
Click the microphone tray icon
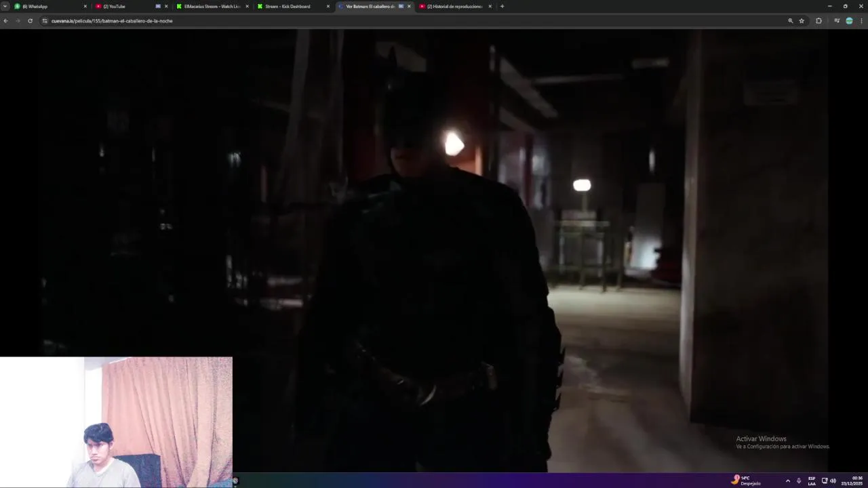[798, 481]
